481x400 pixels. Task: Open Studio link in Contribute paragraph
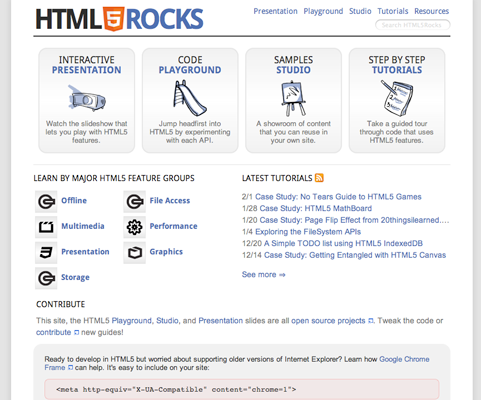tap(167, 321)
